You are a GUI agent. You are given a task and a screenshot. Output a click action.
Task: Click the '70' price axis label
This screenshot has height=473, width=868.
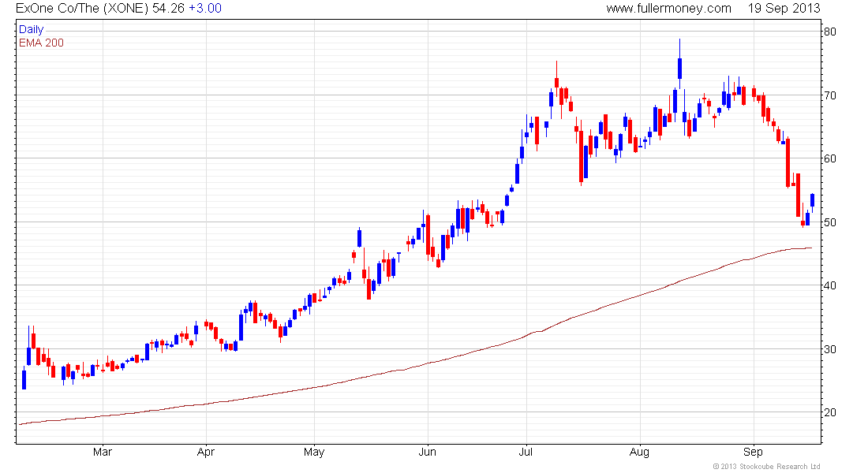tap(830, 95)
